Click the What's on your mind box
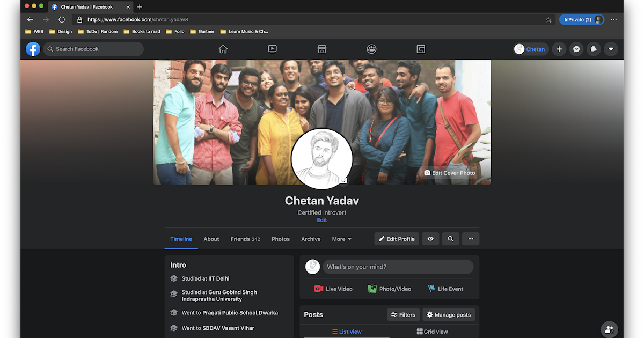Screen dimensions: 644x338 (x=398, y=267)
